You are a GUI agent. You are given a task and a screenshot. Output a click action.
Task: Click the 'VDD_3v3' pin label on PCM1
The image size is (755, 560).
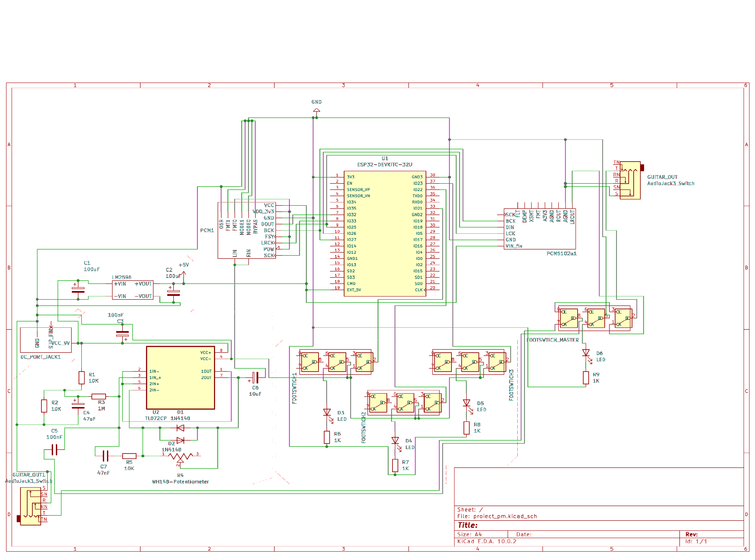click(x=263, y=211)
